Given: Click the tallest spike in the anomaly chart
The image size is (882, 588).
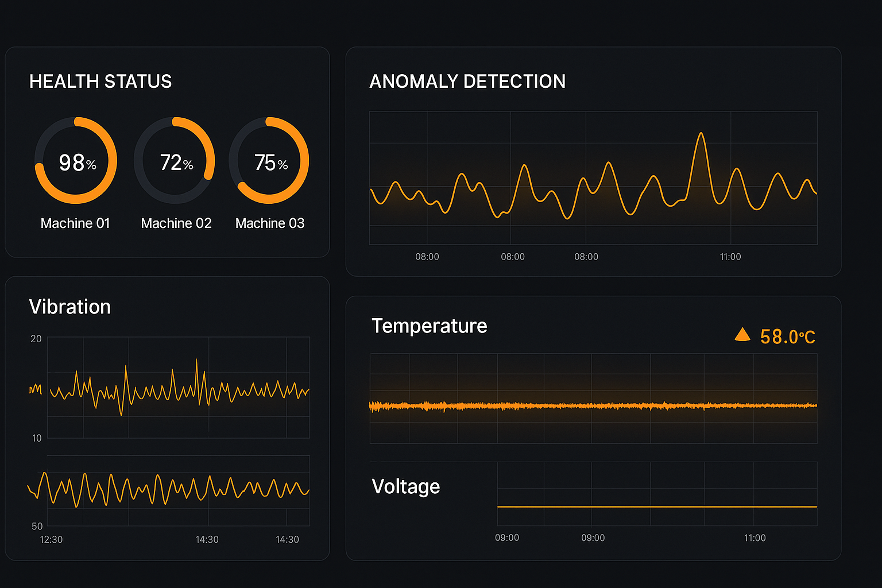Looking at the screenshot, I should [701, 136].
